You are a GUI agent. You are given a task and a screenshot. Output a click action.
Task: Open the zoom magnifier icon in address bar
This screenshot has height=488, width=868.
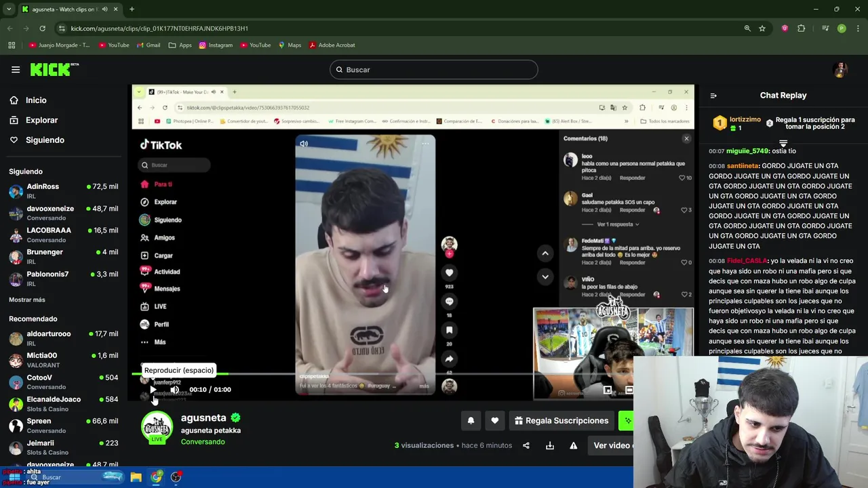coord(747,28)
